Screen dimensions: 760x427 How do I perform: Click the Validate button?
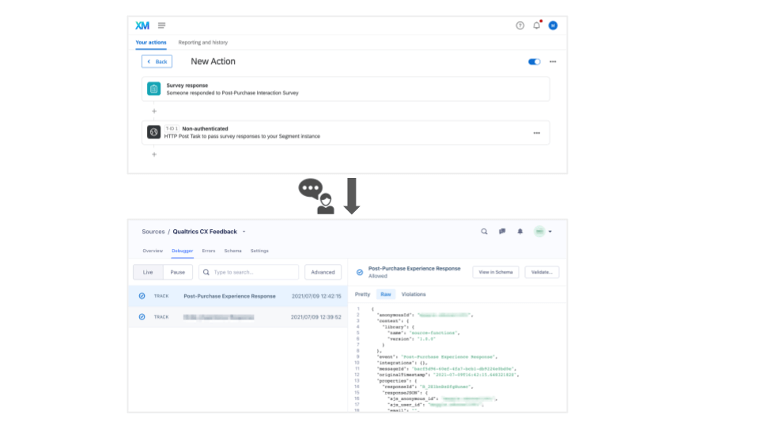click(x=542, y=272)
